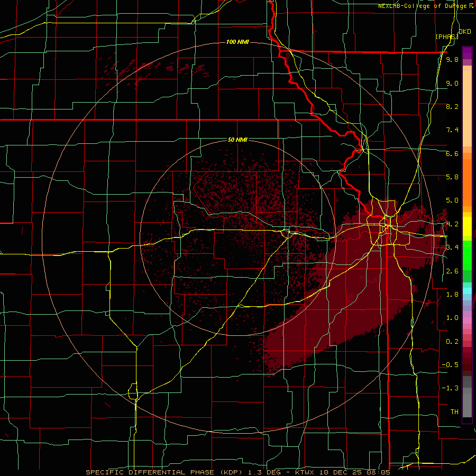This screenshot has height=476, width=476.
Task: Click the 5.8 legend value
Action: click(452, 177)
